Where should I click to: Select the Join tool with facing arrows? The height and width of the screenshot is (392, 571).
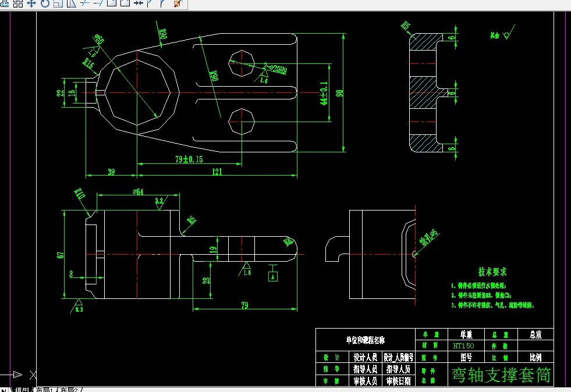coord(139,3)
